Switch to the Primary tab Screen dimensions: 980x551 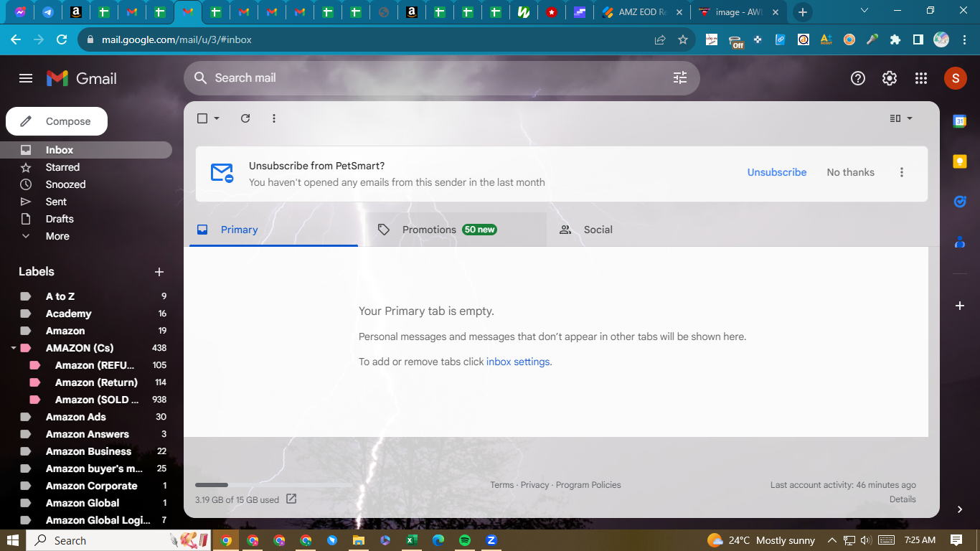coord(273,230)
